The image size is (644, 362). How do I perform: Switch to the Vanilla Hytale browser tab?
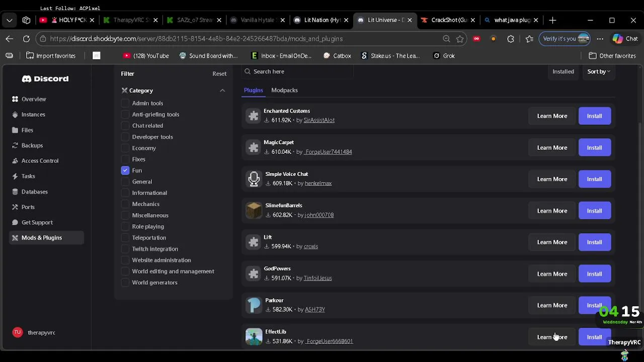[x=257, y=20]
